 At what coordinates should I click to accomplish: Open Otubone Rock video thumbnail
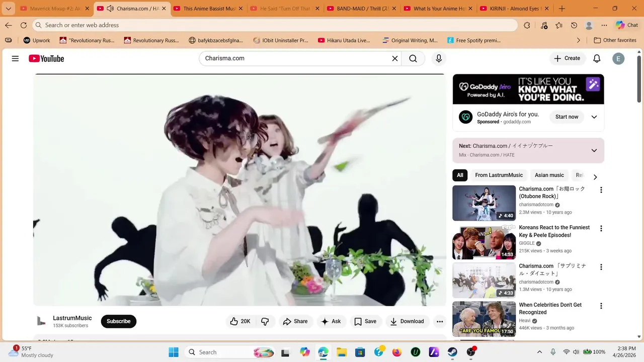tap(484, 203)
